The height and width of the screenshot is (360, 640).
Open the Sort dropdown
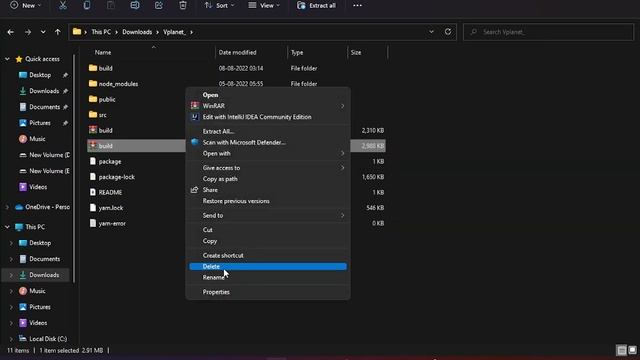[219, 5]
